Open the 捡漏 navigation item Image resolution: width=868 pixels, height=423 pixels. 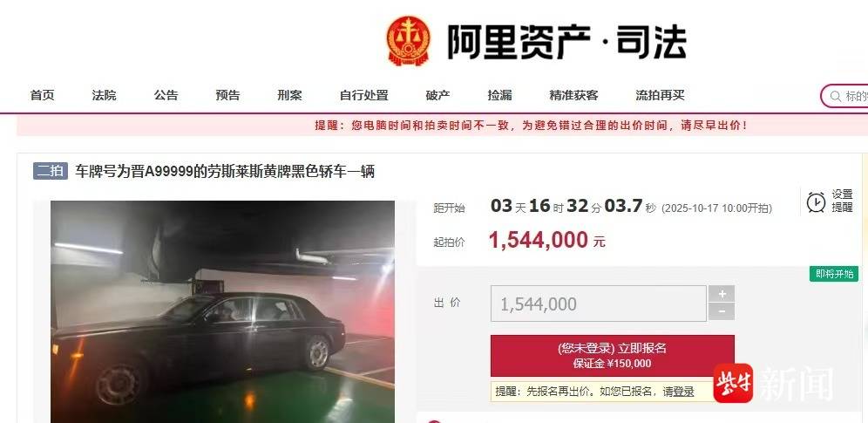(500, 95)
